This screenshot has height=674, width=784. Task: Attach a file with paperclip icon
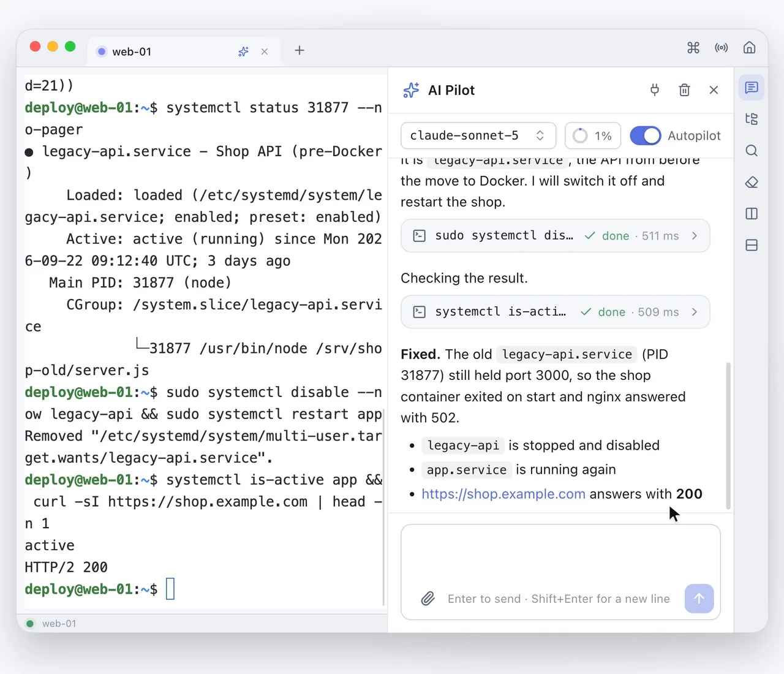(428, 599)
